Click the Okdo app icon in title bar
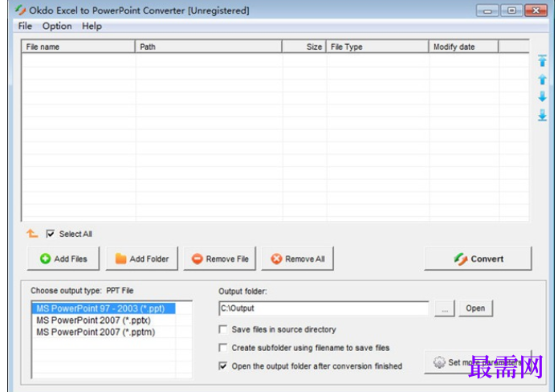 [x=21, y=10]
